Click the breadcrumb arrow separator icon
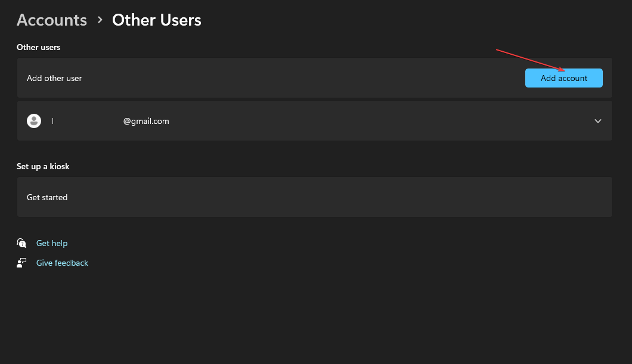The height and width of the screenshot is (364, 632). pyautogui.click(x=100, y=20)
